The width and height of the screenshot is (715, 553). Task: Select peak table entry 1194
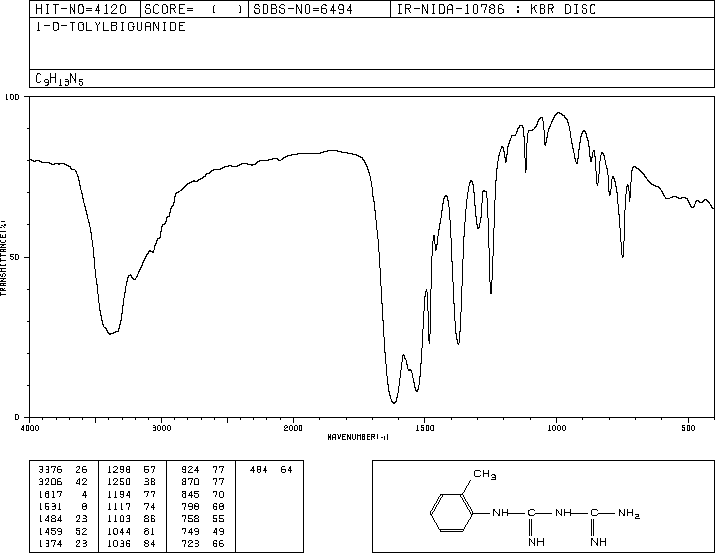pyautogui.click(x=131, y=494)
